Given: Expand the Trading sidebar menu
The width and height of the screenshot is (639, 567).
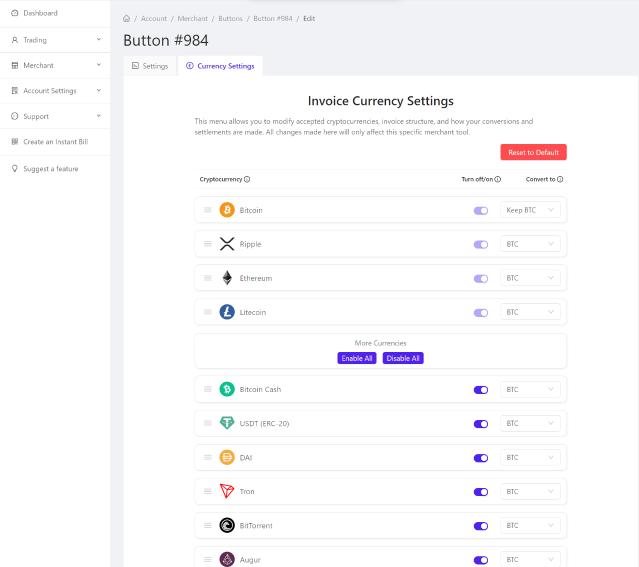Looking at the screenshot, I should coord(55,40).
